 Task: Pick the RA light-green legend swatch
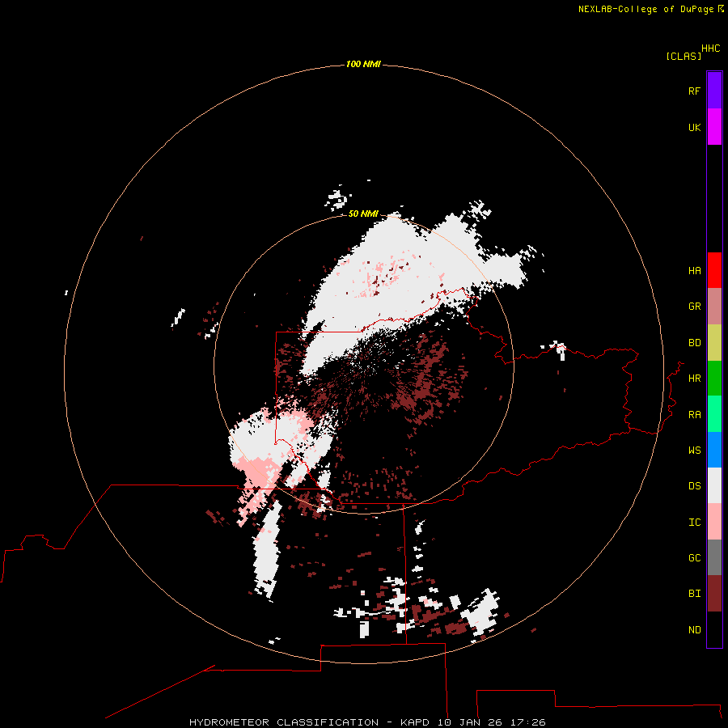[714, 414]
